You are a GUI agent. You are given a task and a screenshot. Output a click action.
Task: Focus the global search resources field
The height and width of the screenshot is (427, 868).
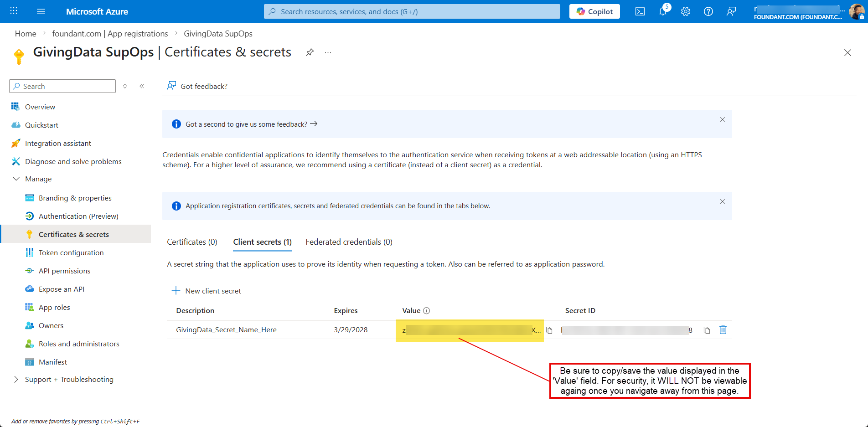412,11
